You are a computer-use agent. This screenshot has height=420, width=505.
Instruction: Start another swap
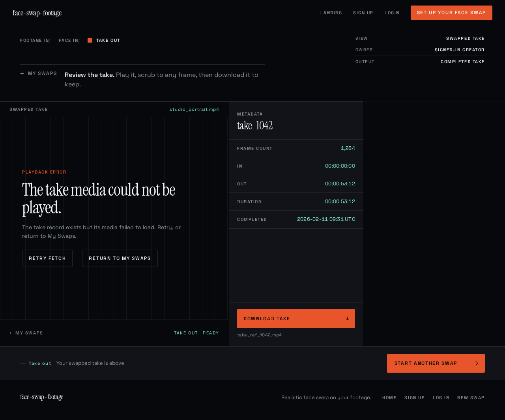pyautogui.click(x=436, y=363)
